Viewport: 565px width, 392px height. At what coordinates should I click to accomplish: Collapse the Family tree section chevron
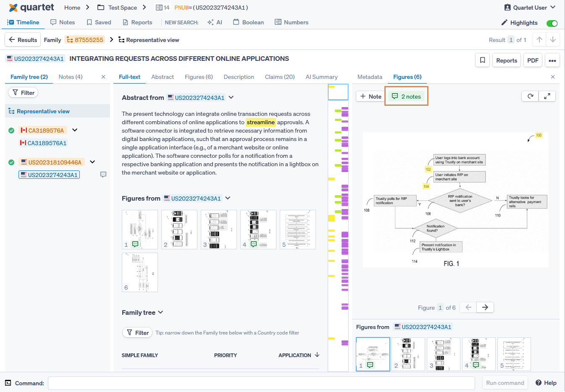tap(160, 312)
